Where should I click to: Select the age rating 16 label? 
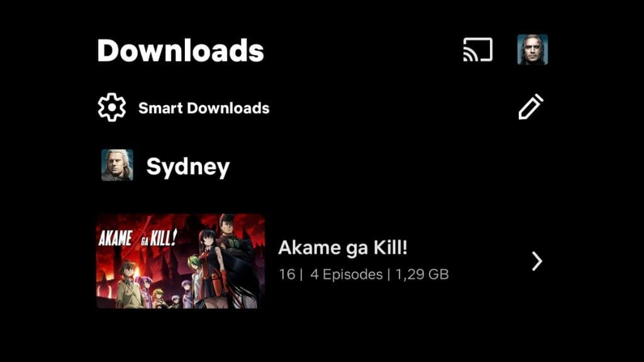coord(287,274)
